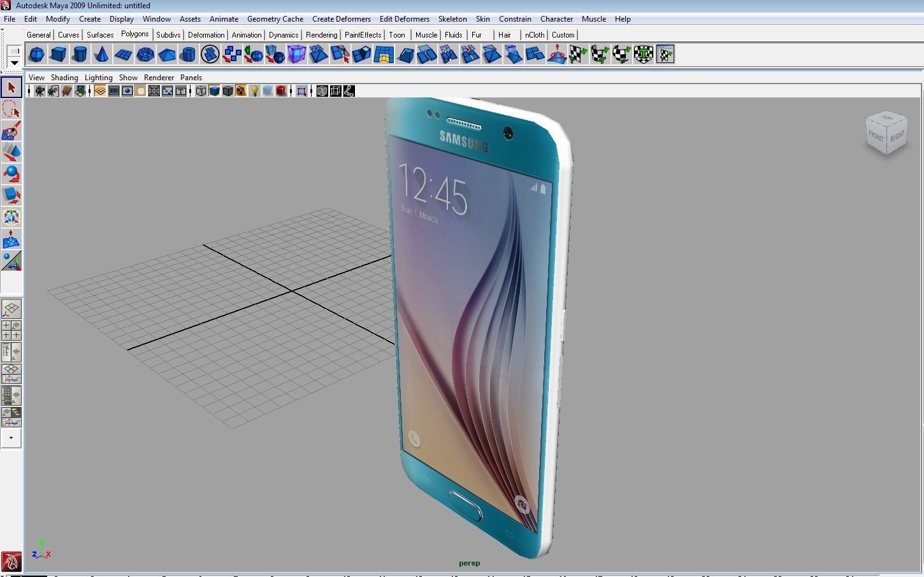Switch to the Dynamics shelf tab
The width and height of the screenshot is (924, 577).
coord(283,35)
